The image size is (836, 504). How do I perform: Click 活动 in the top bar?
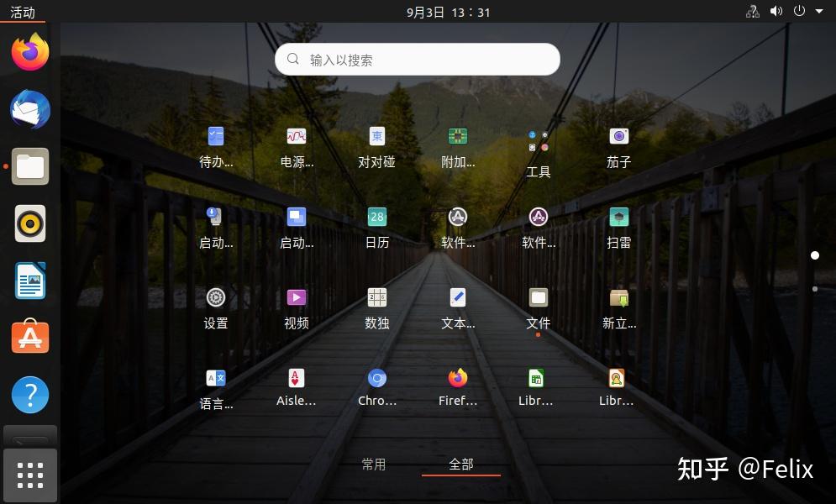(24, 12)
